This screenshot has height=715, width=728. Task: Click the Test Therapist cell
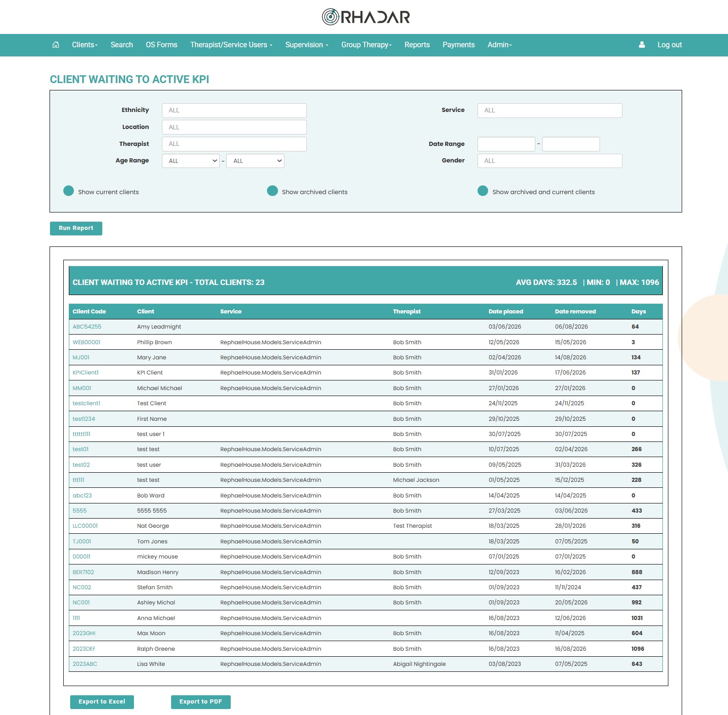click(x=412, y=526)
